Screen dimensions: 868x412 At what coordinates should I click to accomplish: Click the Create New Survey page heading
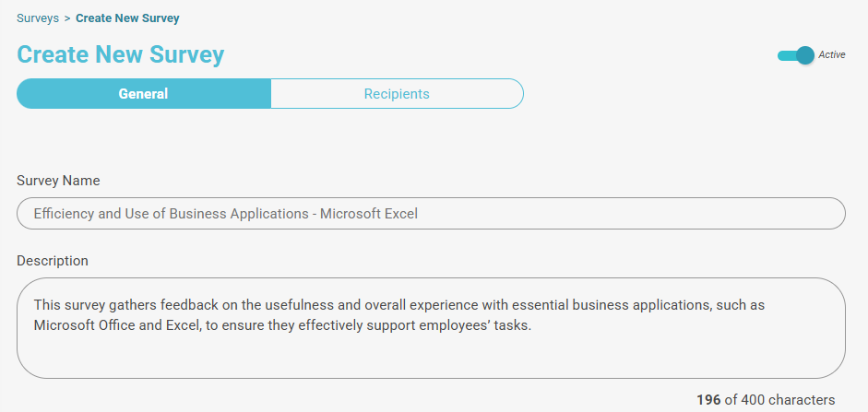120,54
